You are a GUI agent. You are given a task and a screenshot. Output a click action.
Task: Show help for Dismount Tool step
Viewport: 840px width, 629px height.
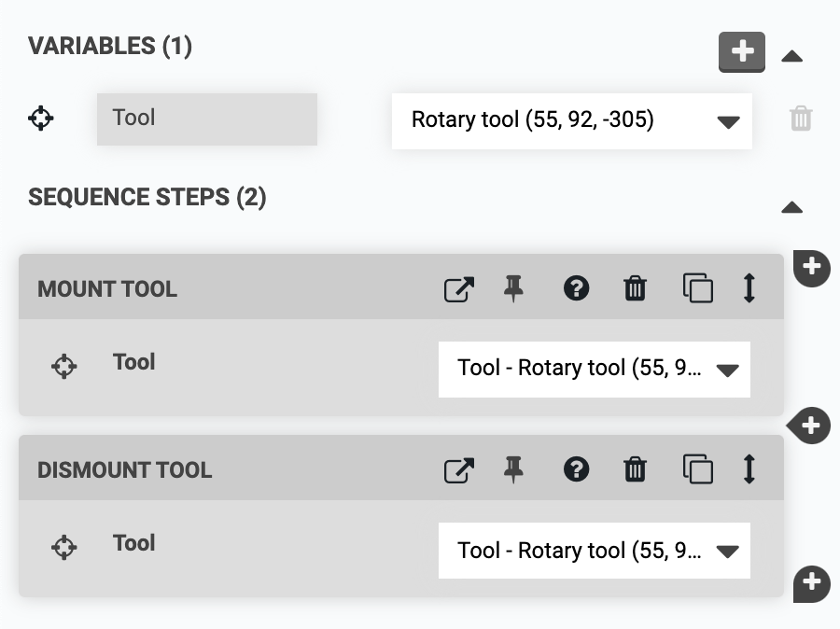[577, 469]
